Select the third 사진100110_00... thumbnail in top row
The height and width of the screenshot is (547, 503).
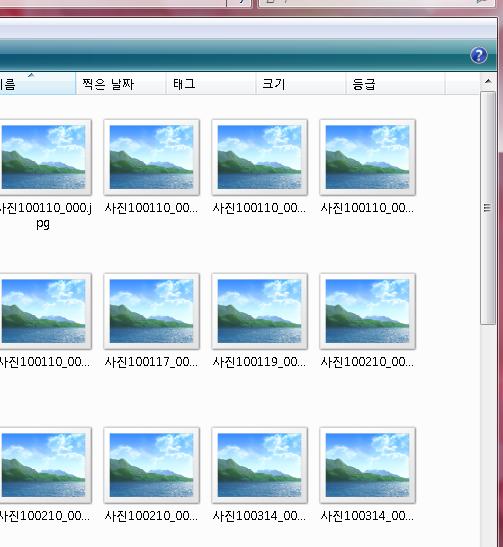coord(260,157)
